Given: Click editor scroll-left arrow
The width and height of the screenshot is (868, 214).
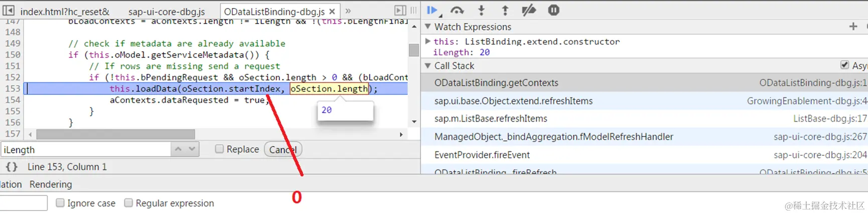Looking at the screenshot, I should [x=30, y=134].
